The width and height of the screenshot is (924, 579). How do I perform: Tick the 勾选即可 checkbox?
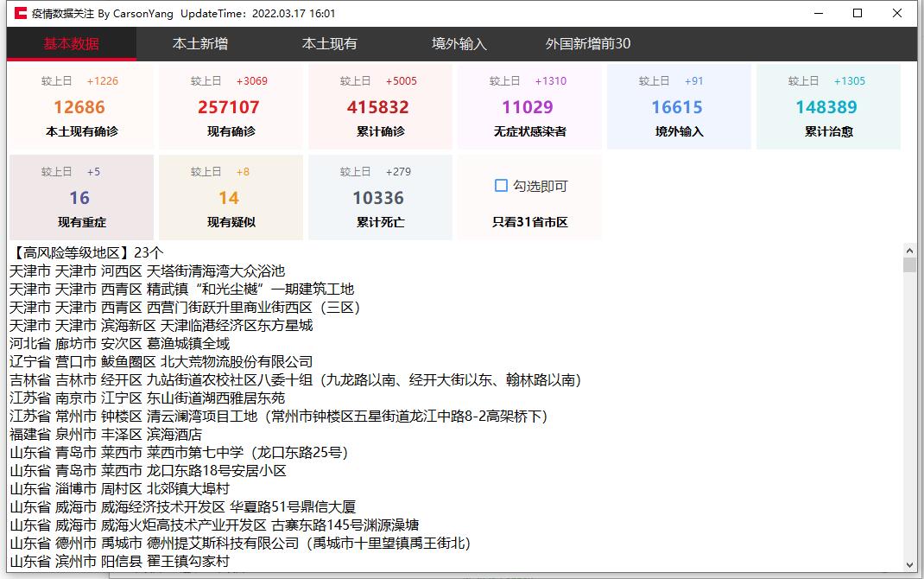(501, 186)
